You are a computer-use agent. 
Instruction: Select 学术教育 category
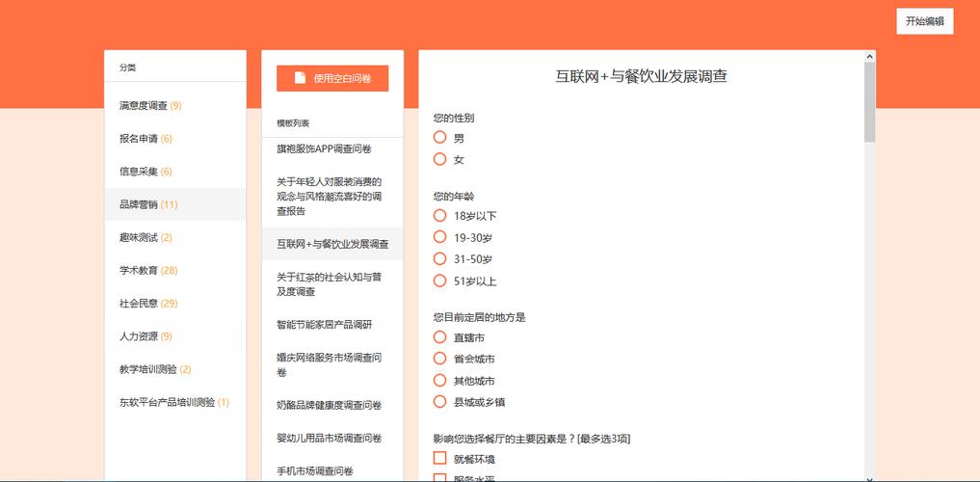click(175, 270)
